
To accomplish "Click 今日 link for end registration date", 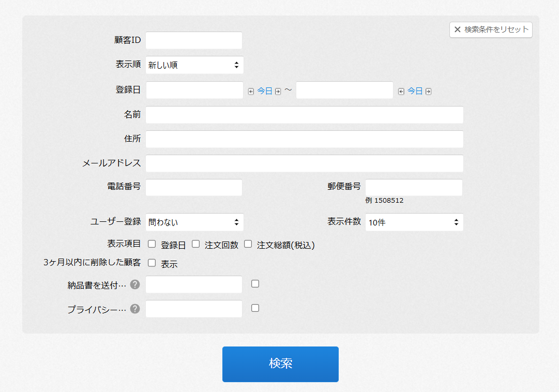I will (x=415, y=91).
